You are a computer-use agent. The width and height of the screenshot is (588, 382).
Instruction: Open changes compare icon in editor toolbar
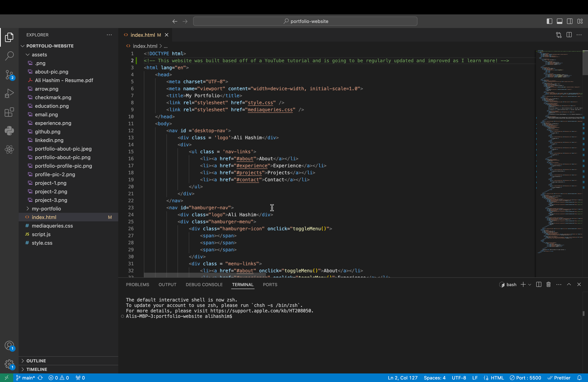[559, 35]
